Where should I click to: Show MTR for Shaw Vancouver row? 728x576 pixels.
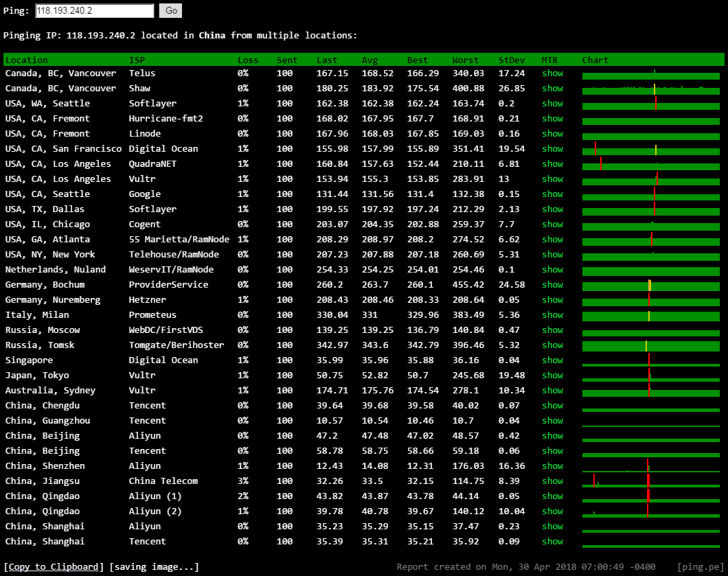point(552,89)
